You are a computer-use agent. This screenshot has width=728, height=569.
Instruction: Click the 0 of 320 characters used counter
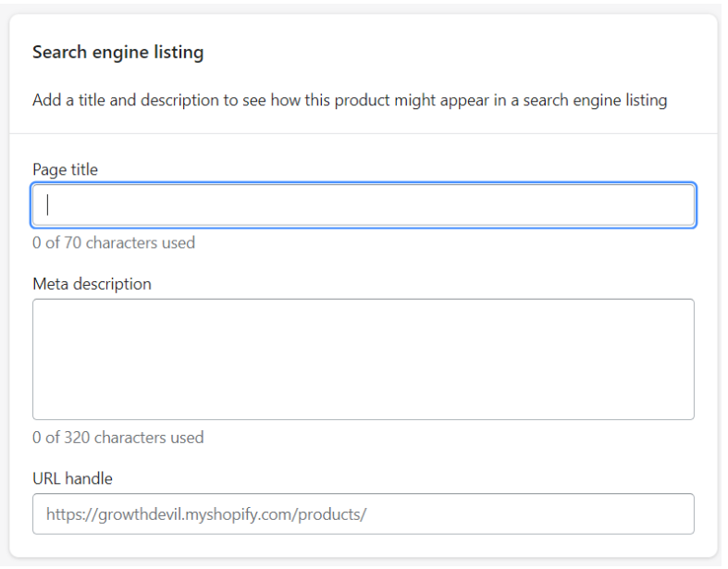click(x=117, y=438)
